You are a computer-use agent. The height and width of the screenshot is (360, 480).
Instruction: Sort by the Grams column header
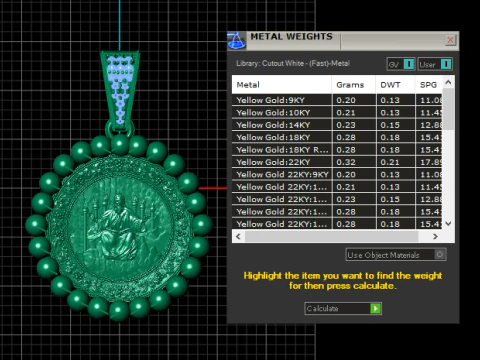pos(354,85)
